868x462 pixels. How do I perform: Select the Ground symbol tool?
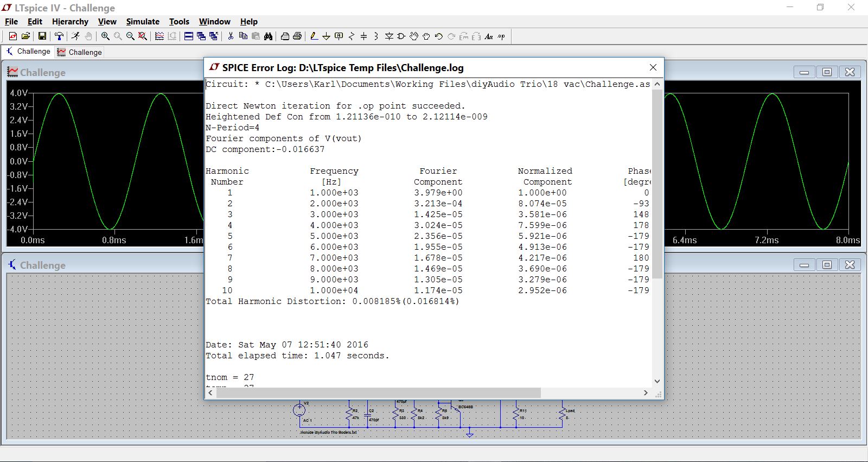click(x=326, y=36)
